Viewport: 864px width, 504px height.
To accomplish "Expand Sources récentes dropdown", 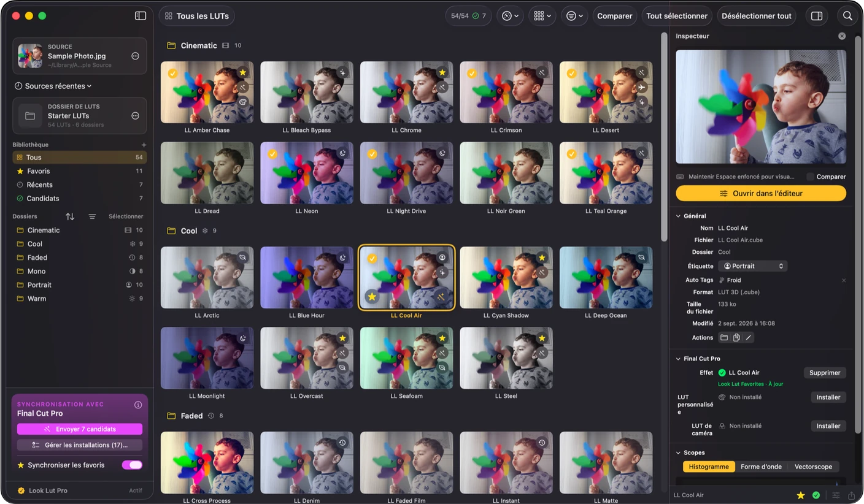I will (x=53, y=86).
